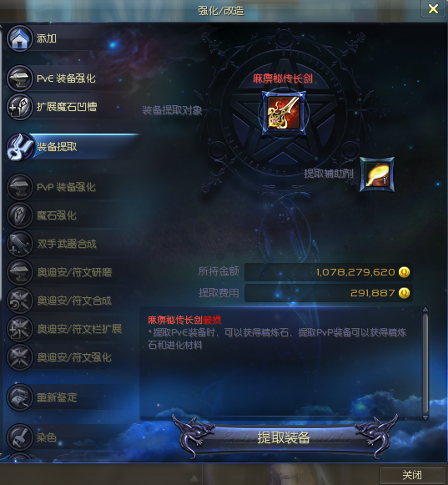Viewport: 448px width, 485px height.
Task: Click the description box scroll-down arrow
Action: (425, 417)
